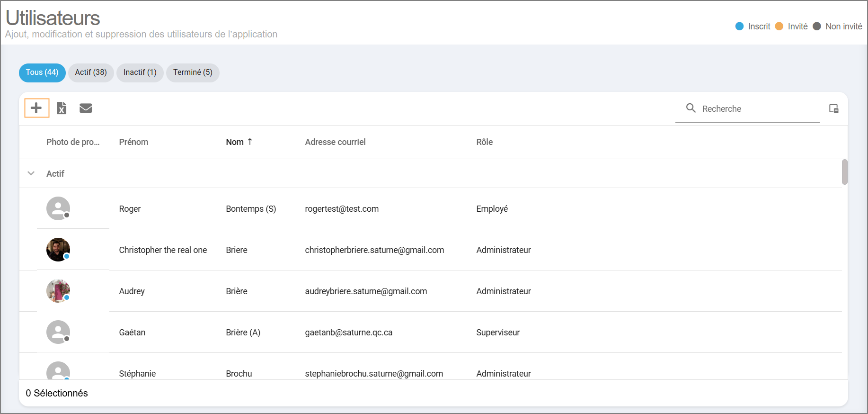Open Audrey Brière's profile photo
This screenshot has width=868, height=414.
pyautogui.click(x=58, y=291)
